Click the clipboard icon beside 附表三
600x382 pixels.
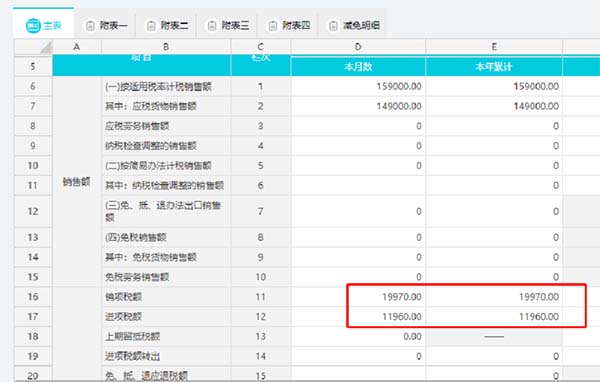[x=212, y=26]
